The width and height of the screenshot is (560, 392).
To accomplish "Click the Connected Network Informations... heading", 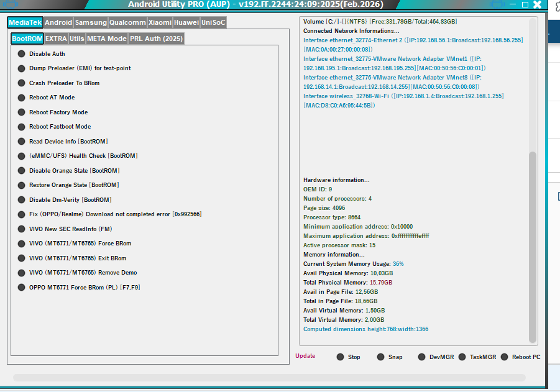I will click(351, 31).
